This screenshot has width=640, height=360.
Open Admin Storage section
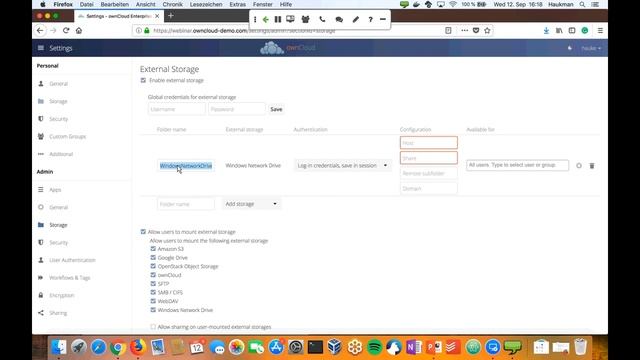point(58,225)
